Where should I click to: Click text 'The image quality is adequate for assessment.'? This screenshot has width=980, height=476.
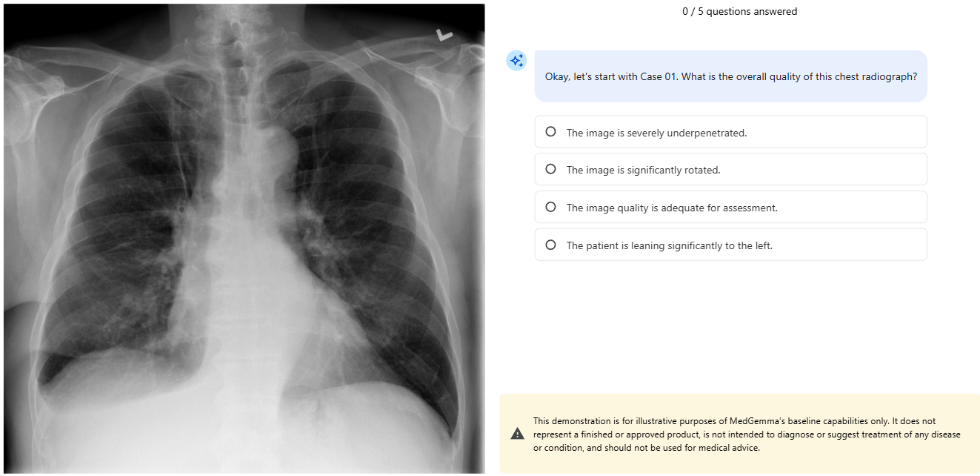(x=672, y=208)
